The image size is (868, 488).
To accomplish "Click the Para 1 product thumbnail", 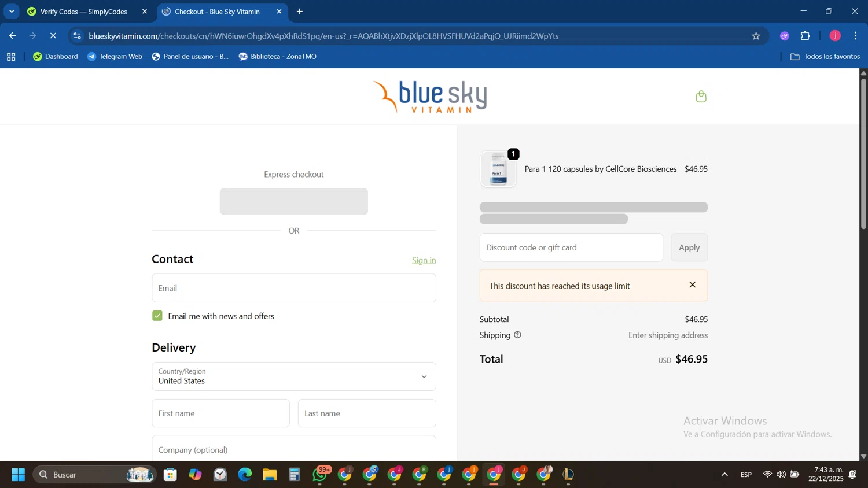I will (x=498, y=169).
